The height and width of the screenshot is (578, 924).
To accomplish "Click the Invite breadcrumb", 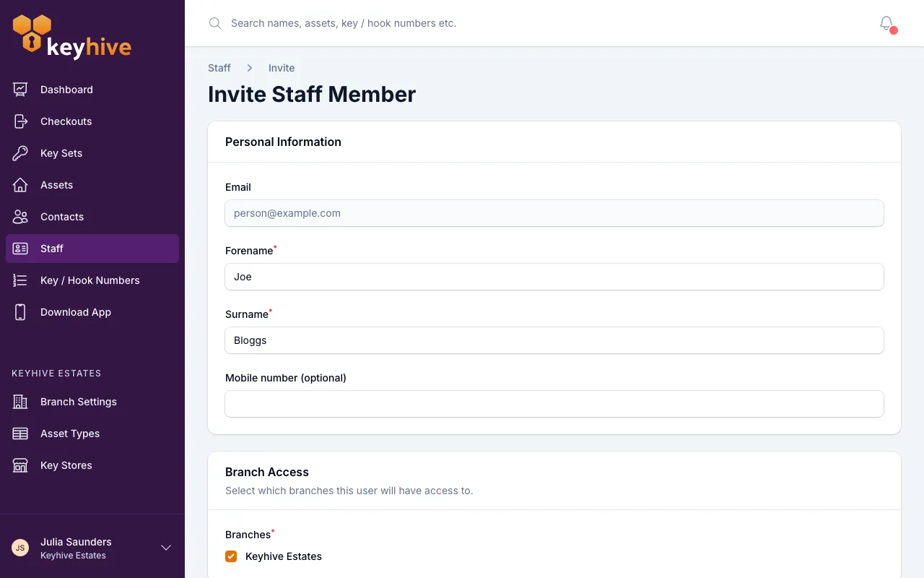I will click(x=282, y=68).
